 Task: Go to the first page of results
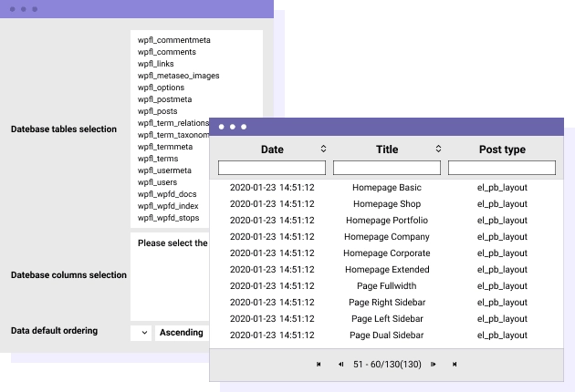click(x=319, y=364)
